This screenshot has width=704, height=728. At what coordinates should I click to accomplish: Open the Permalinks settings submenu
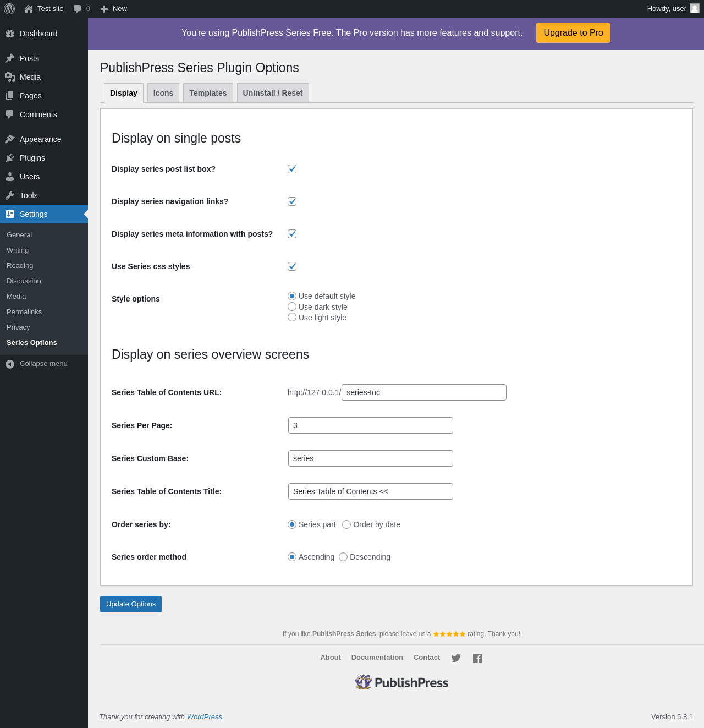click(24, 312)
